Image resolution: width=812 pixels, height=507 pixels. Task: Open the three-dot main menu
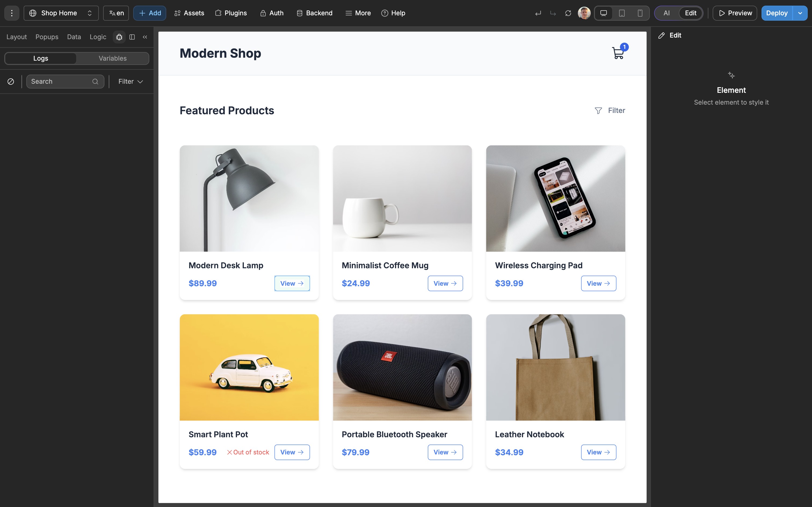(12, 13)
